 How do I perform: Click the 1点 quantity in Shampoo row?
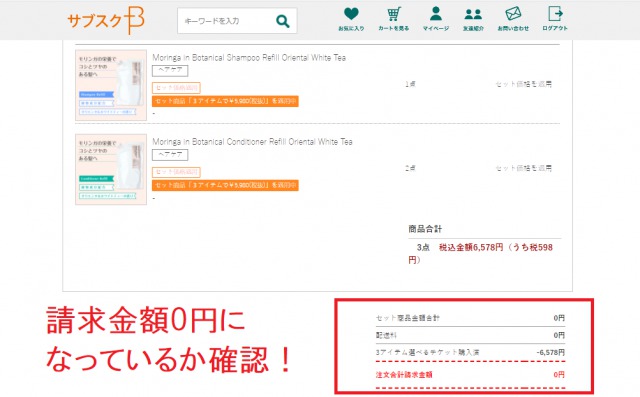411,84
